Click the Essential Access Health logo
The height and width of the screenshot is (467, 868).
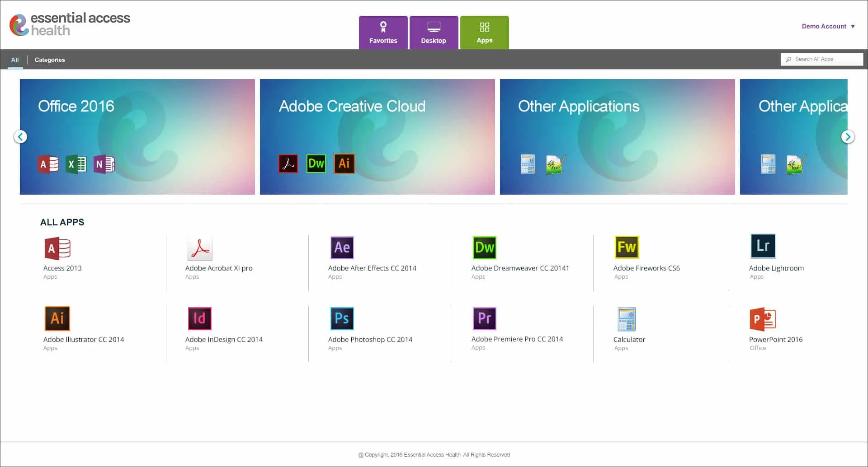(x=70, y=24)
